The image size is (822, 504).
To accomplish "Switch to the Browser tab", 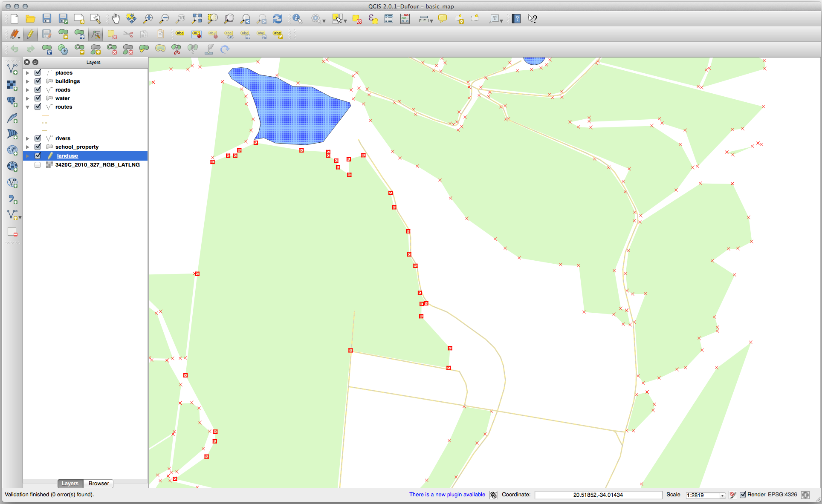I will click(x=98, y=483).
